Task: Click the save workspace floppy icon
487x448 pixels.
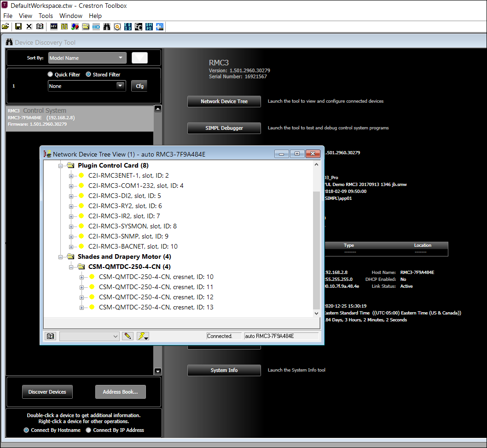Action: [x=18, y=27]
